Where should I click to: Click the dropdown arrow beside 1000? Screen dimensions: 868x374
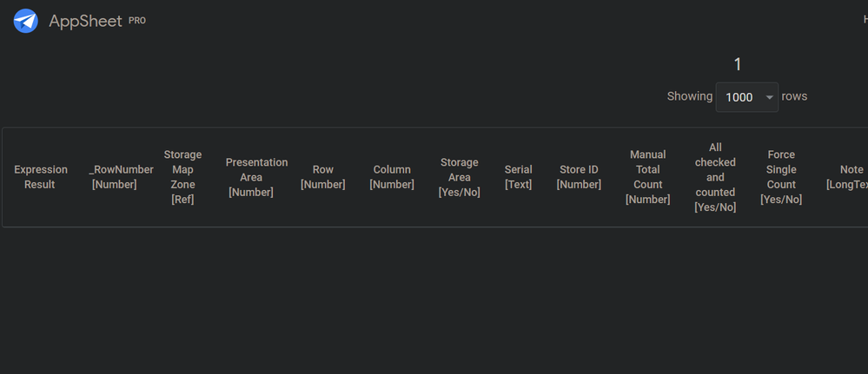click(x=769, y=97)
